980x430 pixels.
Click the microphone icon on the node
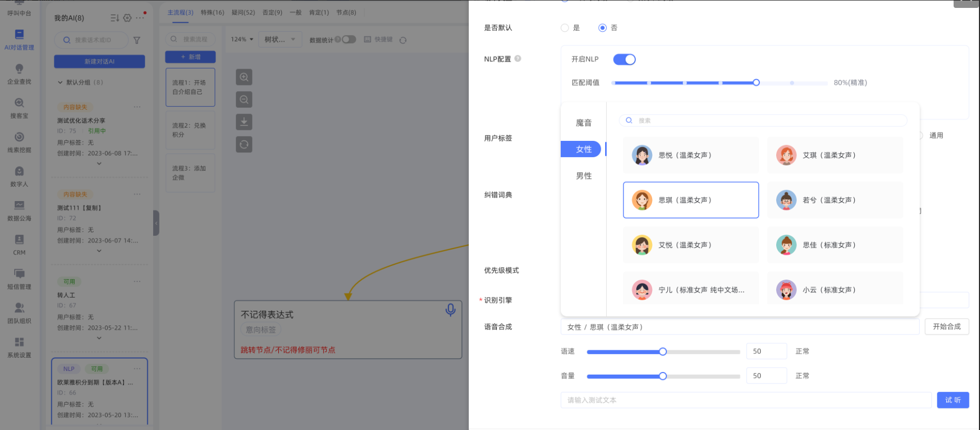[450, 310]
